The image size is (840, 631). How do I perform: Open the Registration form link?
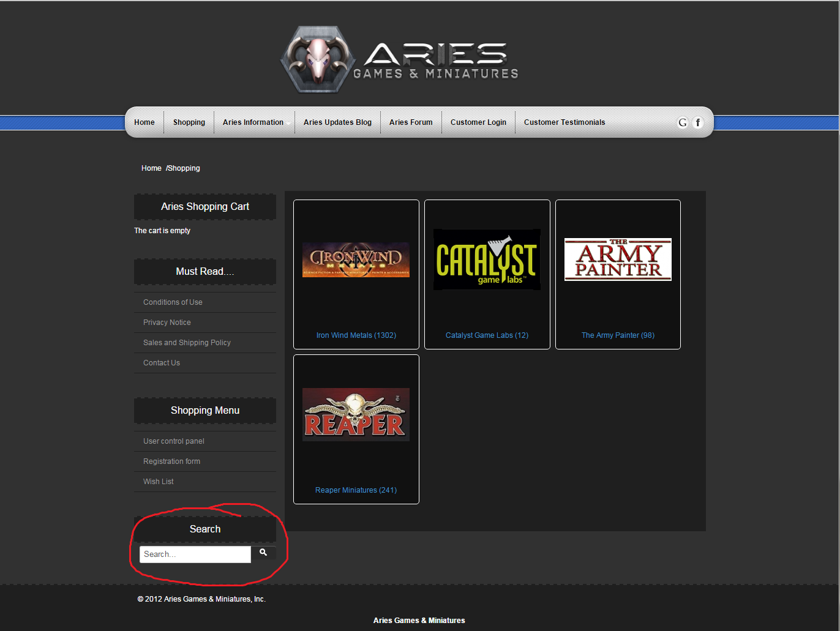(171, 461)
